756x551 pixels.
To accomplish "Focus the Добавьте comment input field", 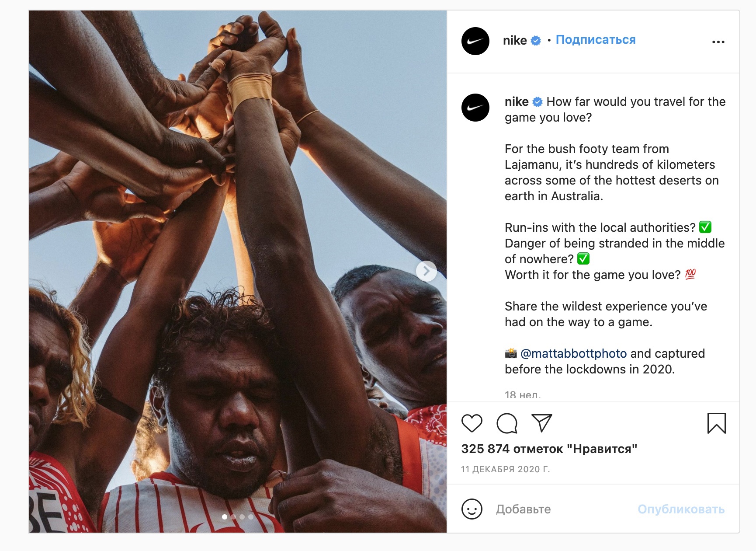I will tap(559, 509).
